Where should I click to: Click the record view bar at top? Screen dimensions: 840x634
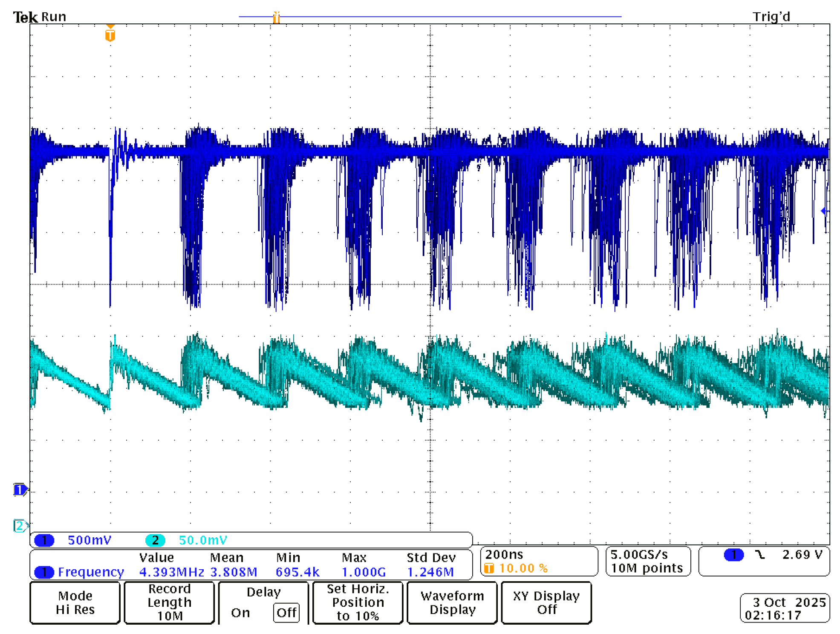click(x=430, y=17)
